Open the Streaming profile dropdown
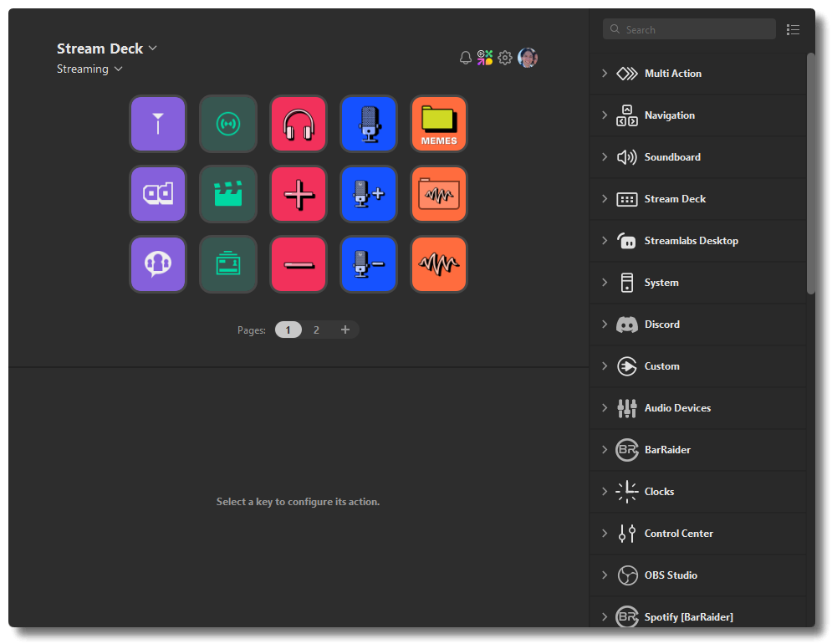Viewport: 832px width, 644px height. (x=89, y=69)
